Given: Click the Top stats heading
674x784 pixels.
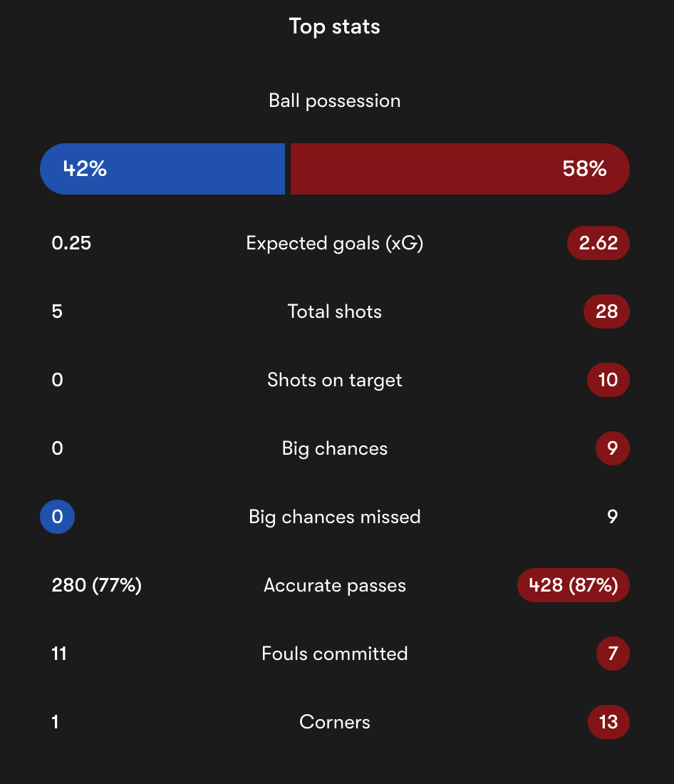Looking at the screenshot, I should (x=334, y=26).
